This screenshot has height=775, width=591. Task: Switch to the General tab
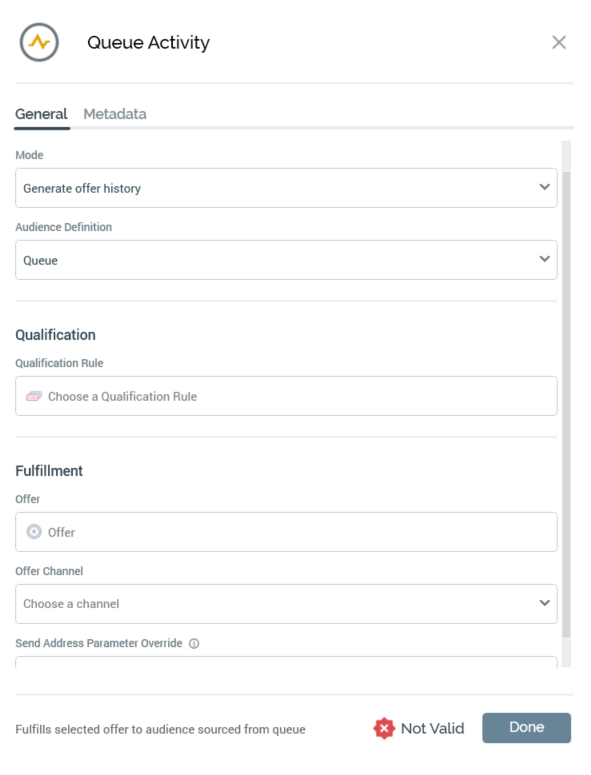tap(42, 114)
